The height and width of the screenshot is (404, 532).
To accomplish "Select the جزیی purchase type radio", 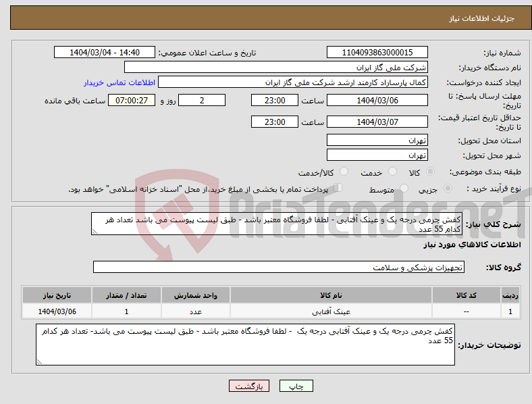I will (x=448, y=188).
